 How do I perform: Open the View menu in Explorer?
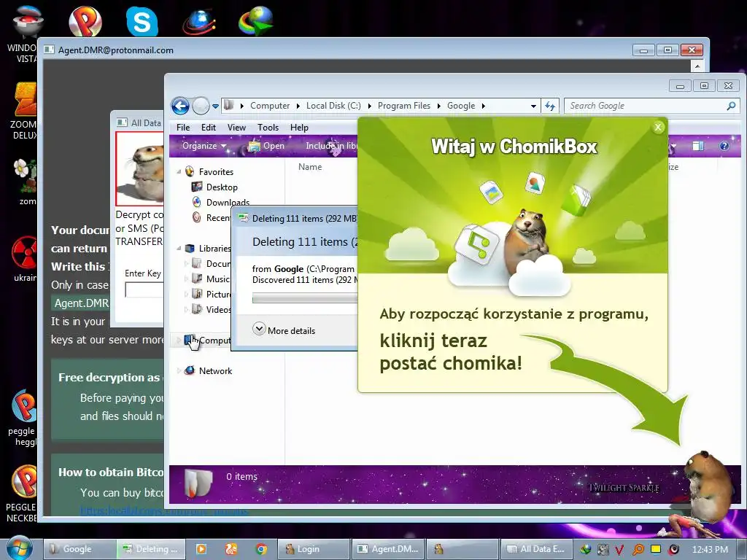[x=236, y=127]
